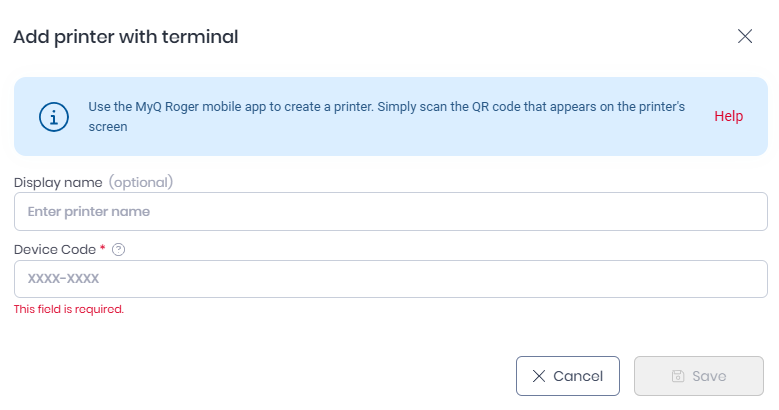The width and height of the screenshot is (779, 410).
Task: Click the X icon inside Cancel button
Action: tap(539, 376)
